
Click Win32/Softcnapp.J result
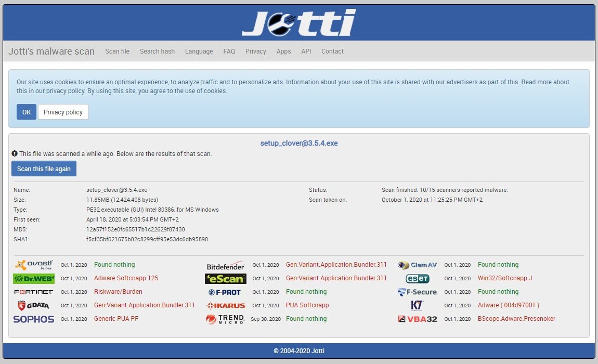click(x=504, y=278)
